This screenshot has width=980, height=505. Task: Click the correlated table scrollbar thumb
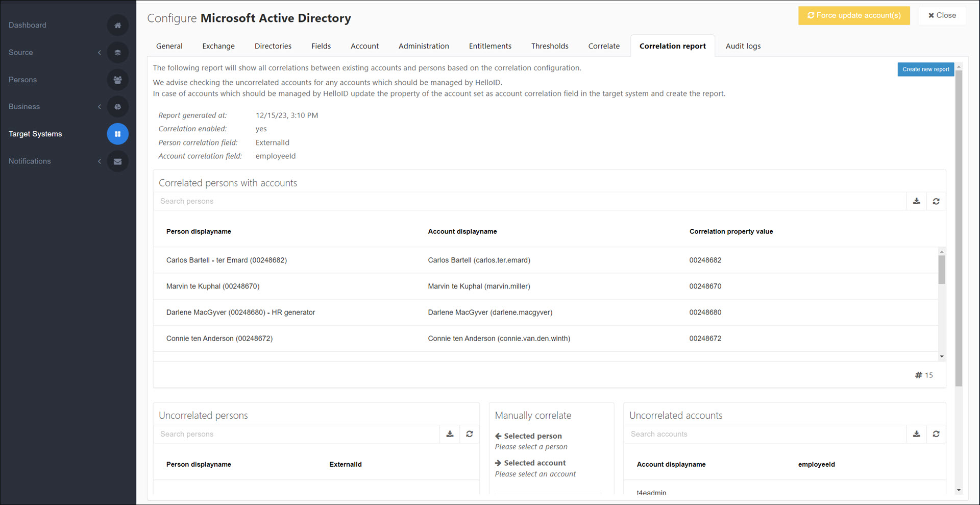[x=942, y=269]
